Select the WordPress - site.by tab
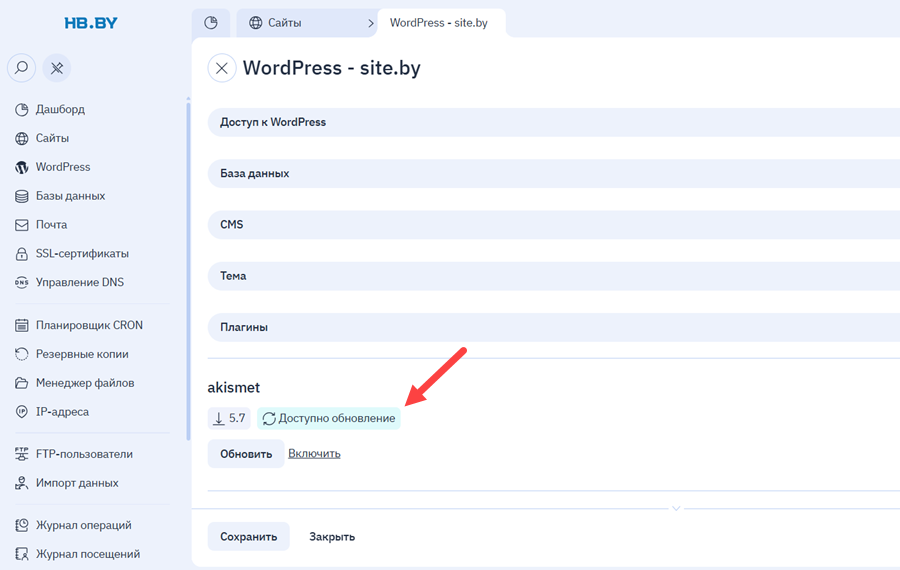The width and height of the screenshot is (900, 570). point(439,23)
